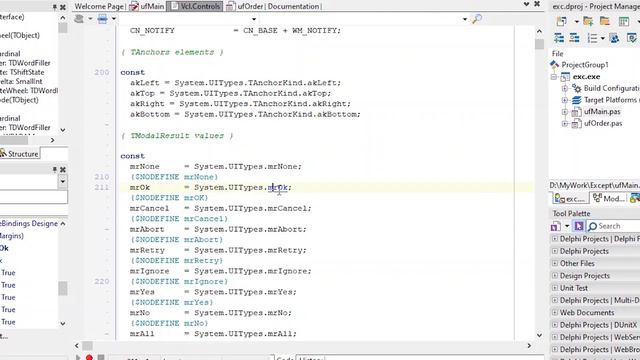Click the expand all nodes icon in Project Manager
This screenshot has height=360, width=640.
pyautogui.click(x=559, y=38)
